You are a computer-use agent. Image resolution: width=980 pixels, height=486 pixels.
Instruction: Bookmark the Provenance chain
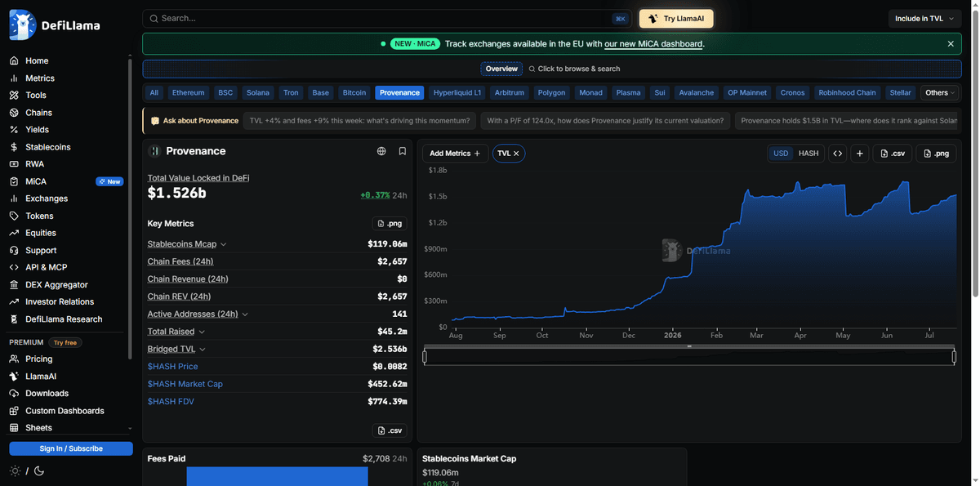click(403, 151)
